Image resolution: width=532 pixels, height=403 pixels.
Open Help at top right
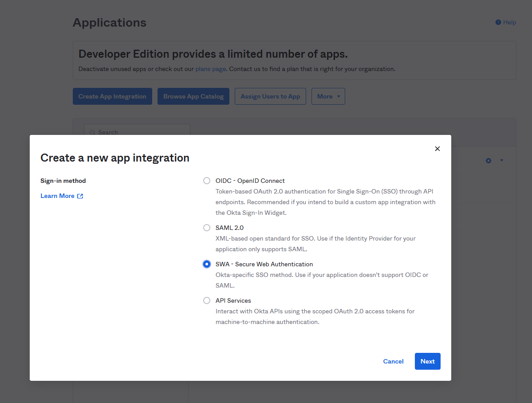pyautogui.click(x=505, y=22)
